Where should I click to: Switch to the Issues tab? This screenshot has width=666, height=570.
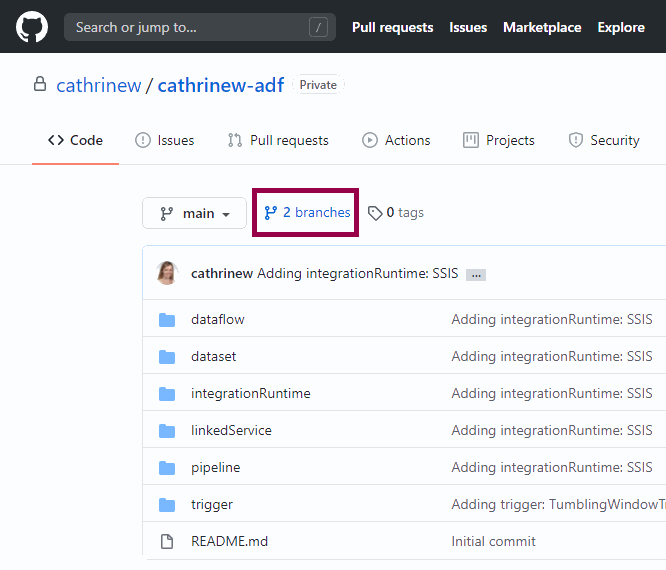165,141
